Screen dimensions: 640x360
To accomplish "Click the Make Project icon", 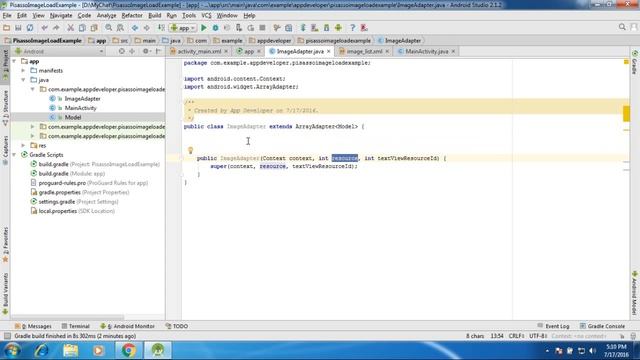I will (161, 28).
